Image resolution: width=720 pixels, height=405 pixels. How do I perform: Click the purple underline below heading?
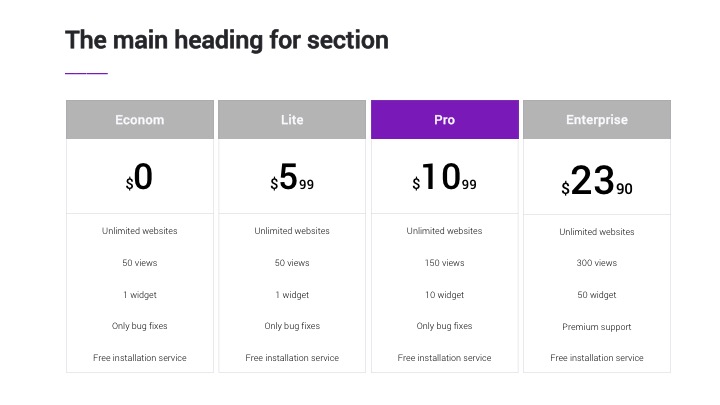(86, 73)
